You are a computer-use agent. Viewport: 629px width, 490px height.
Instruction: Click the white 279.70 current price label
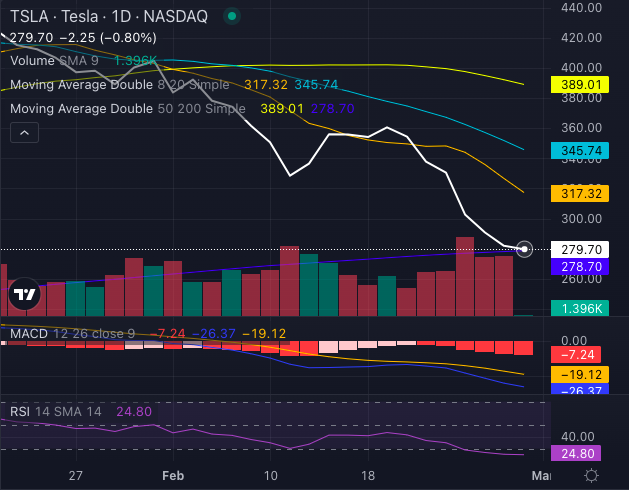[x=579, y=250]
